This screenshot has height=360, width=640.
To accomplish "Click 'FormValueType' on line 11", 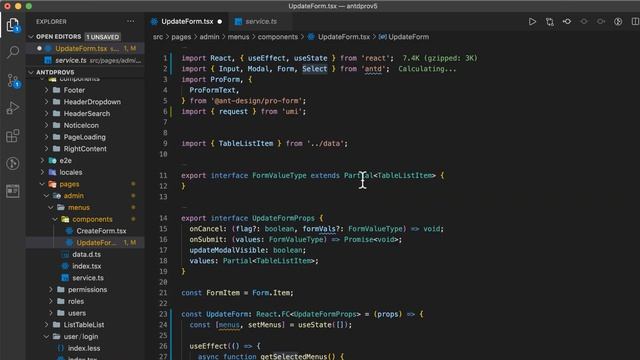I will (279, 176).
